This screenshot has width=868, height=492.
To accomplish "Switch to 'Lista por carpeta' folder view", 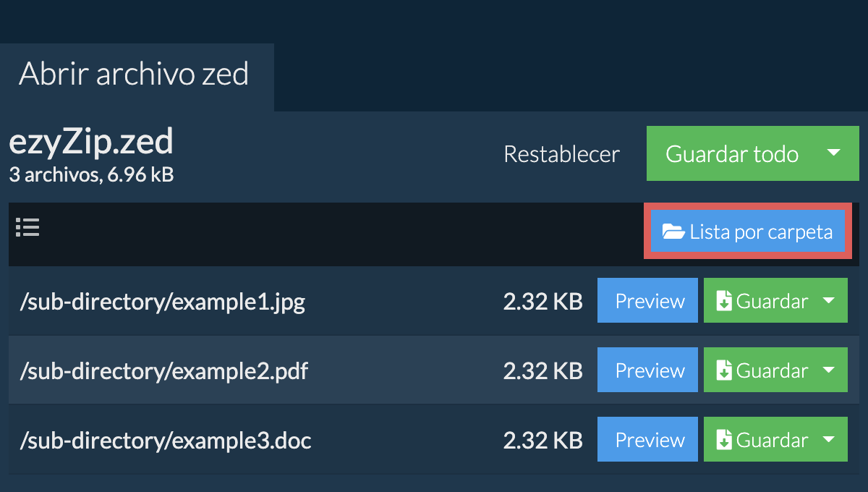I will (x=747, y=232).
